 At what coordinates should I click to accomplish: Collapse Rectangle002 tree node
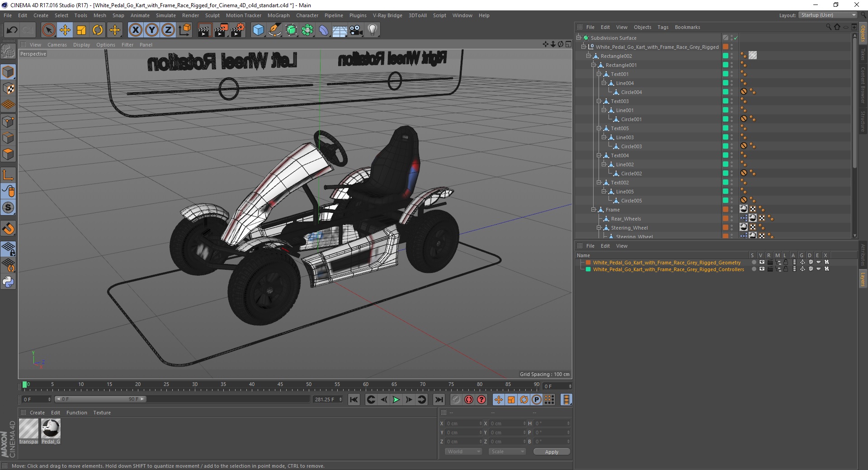[589, 56]
